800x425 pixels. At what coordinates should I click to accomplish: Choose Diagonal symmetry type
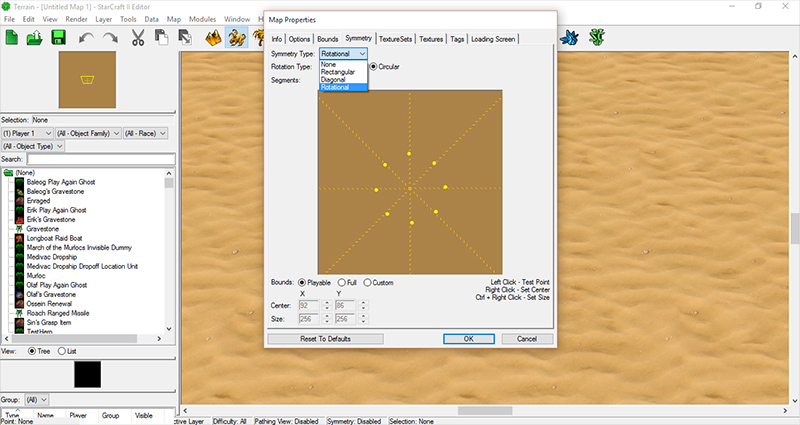click(333, 80)
